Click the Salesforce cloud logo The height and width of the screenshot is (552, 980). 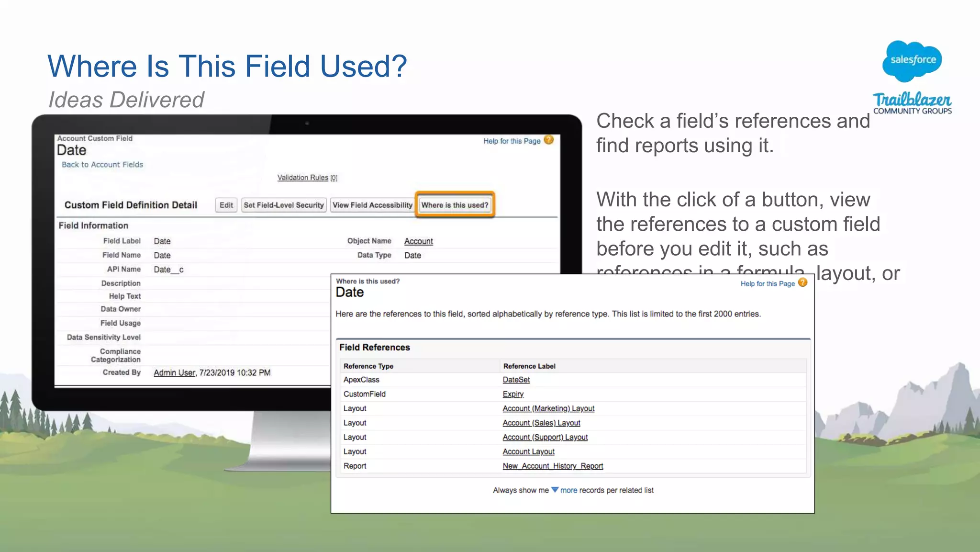coord(913,61)
